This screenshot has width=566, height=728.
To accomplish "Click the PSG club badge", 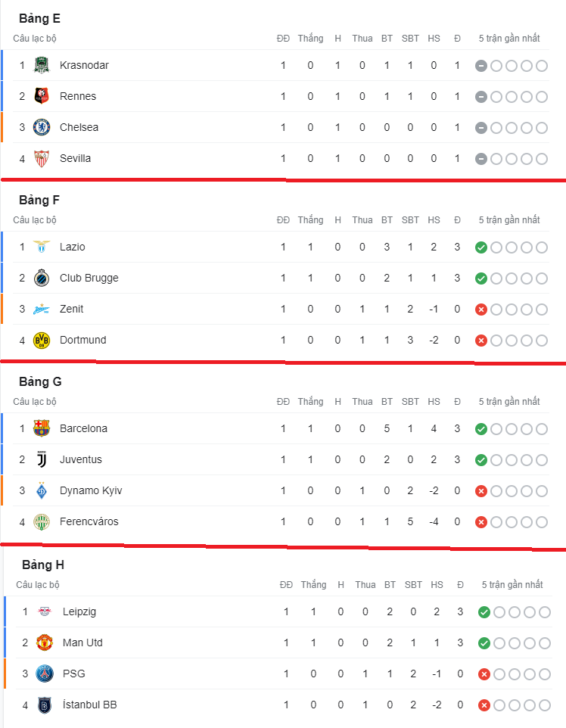I will click(x=45, y=674).
